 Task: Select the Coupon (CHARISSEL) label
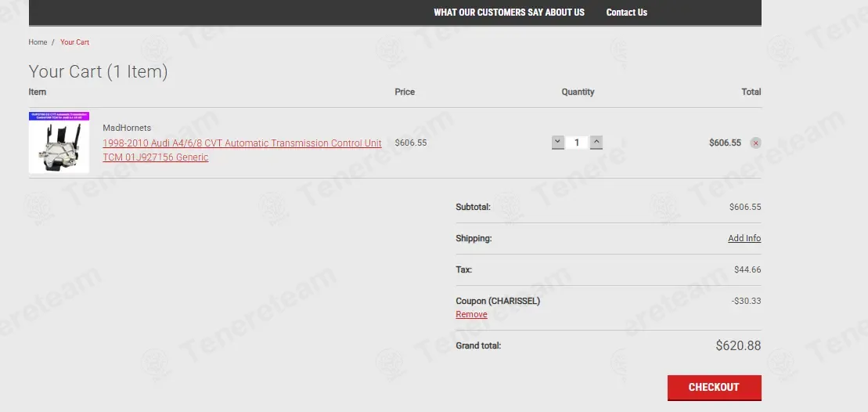[x=498, y=302]
